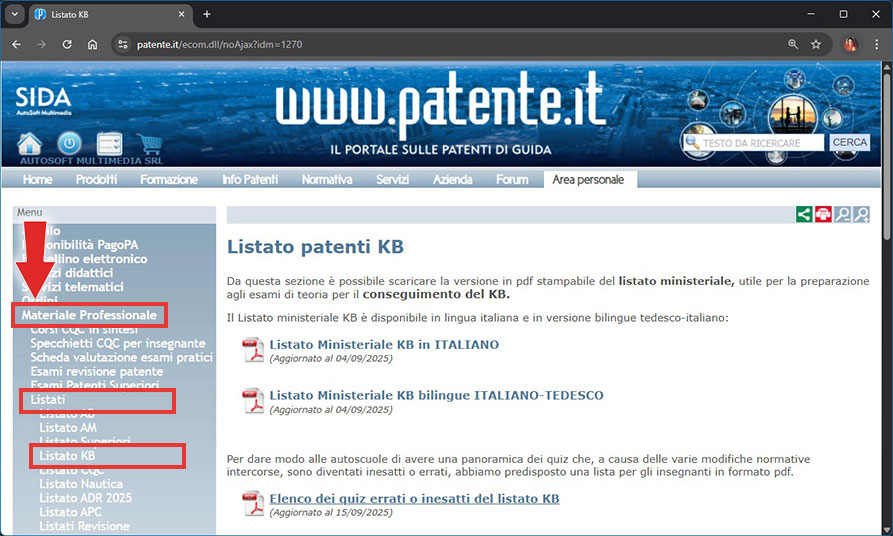This screenshot has height=536, width=893.
Task: Click the blue power logout icon
Action: tap(69, 144)
